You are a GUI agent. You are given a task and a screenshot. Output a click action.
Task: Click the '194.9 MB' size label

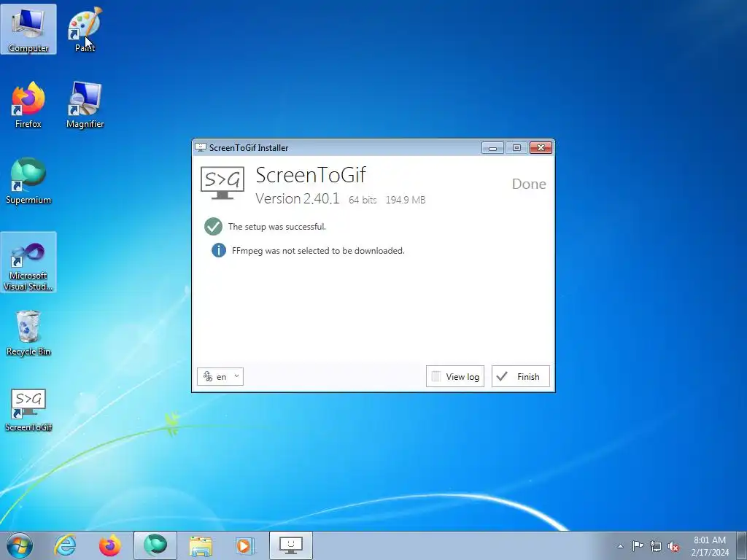pos(406,200)
